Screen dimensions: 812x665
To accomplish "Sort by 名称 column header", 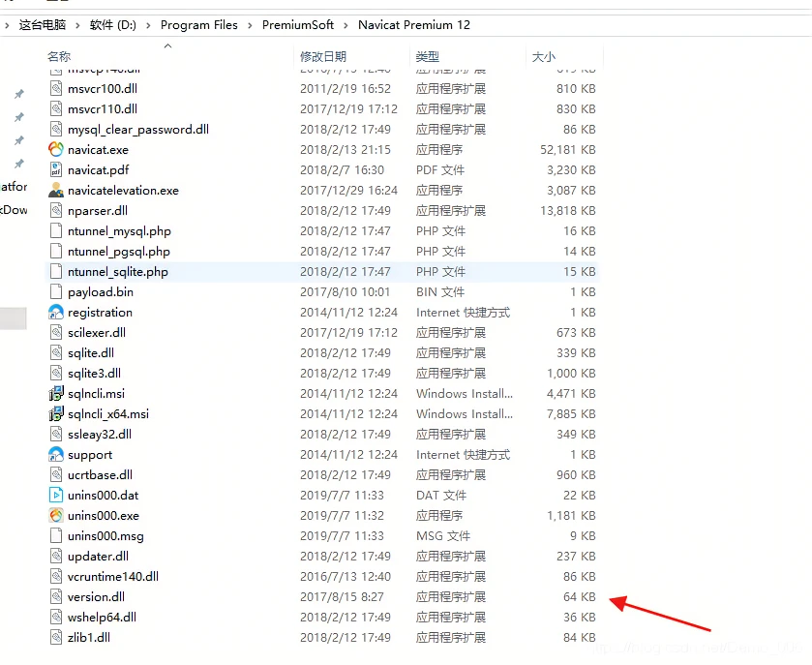I will [59, 56].
